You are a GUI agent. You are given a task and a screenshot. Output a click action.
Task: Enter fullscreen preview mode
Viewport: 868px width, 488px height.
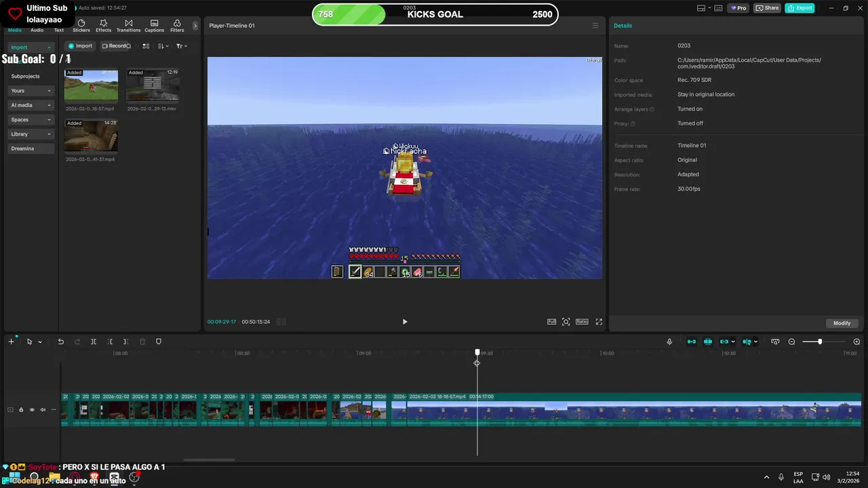(599, 322)
